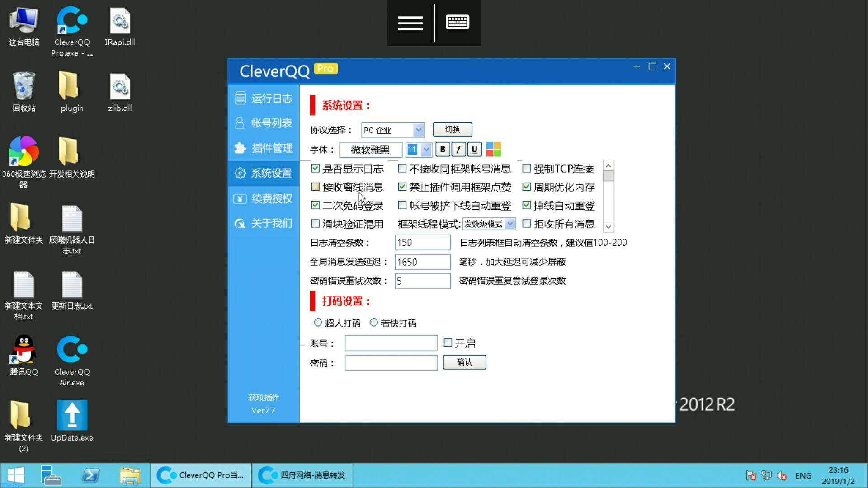The image size is (868, 488).
Task: Toggle underline font button U
Action: (x=474, y=150)
